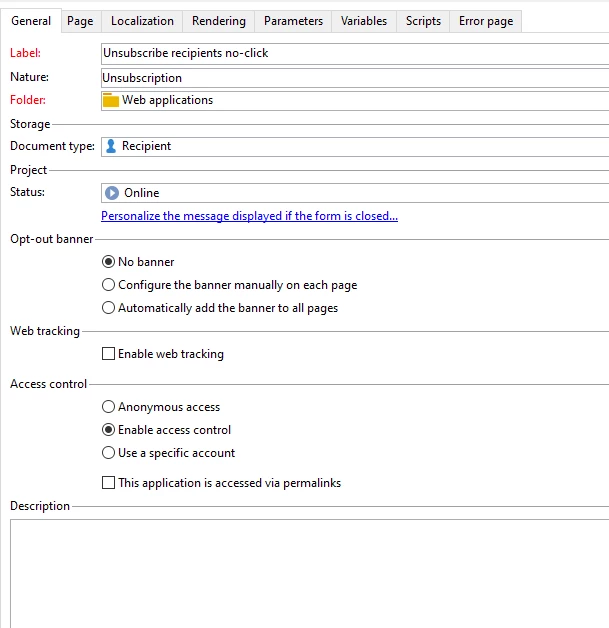609x628 pixels.
Task: Click the Recipient person icon
Action: [111, 146]
